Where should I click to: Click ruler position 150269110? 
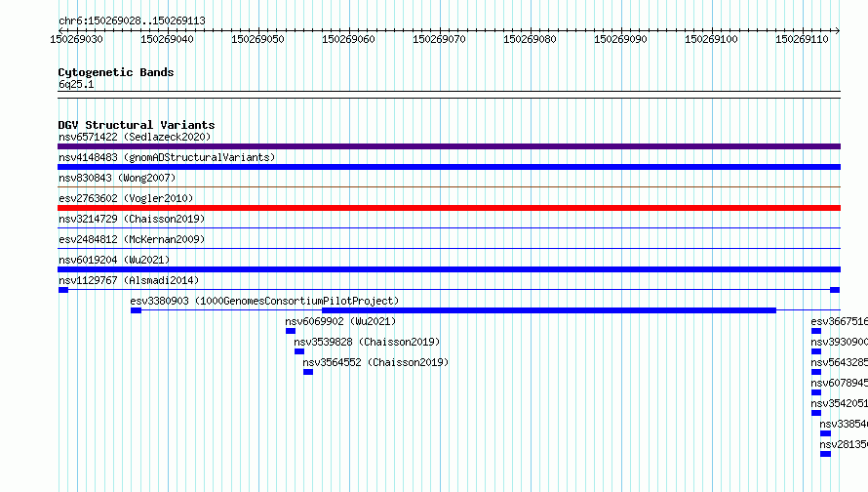pyautogui.click(x=802, y=39)
